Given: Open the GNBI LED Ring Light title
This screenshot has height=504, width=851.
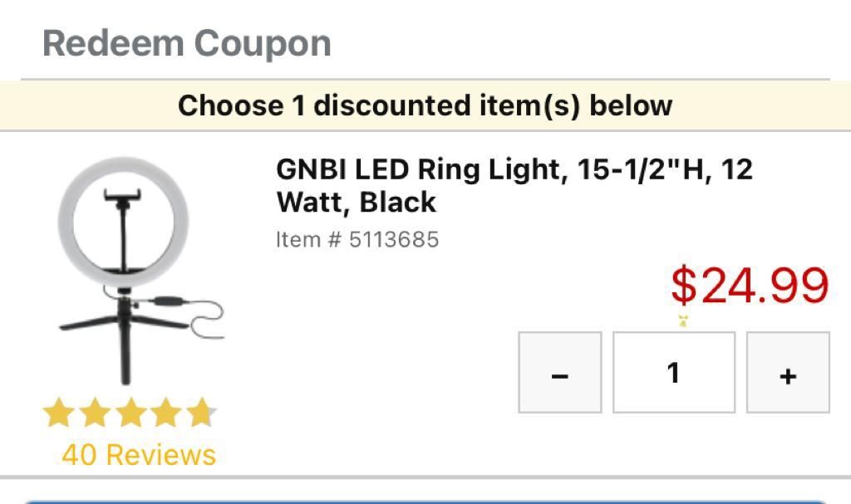Looking at the screenshot, I should (514, 185).
